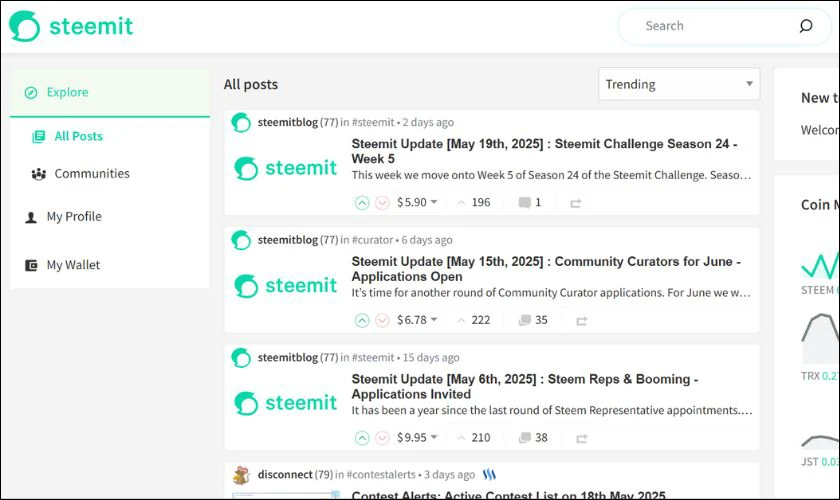Viewport: 840px width, 500px height.
Task: Downvote the Steemit Challenge Season 24 post
Action: [x=382, y=203]
